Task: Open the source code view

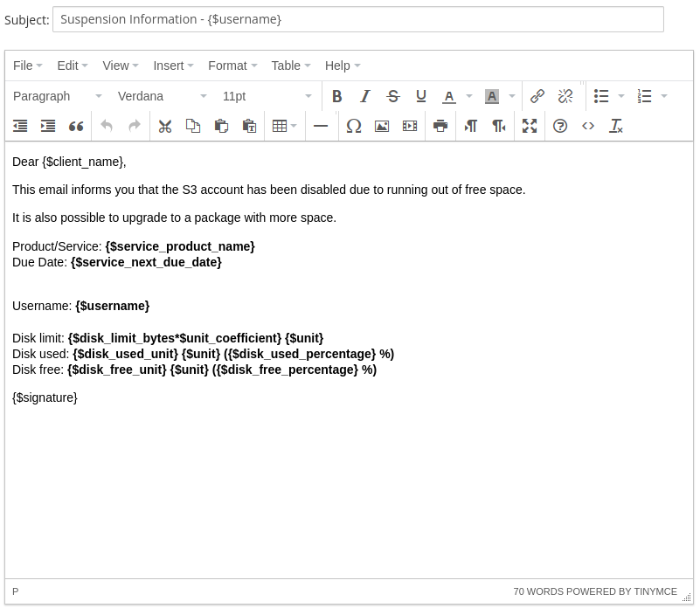Action: point(588,126)
